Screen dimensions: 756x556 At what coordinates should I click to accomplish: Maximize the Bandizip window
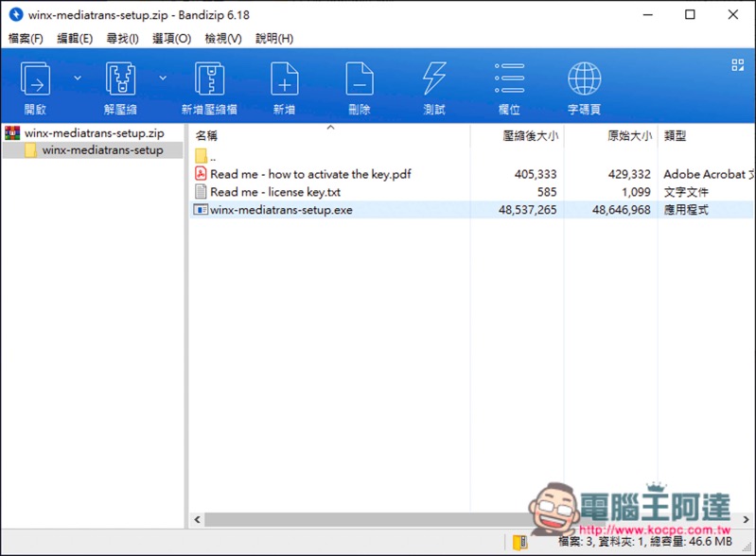[690, 14]
